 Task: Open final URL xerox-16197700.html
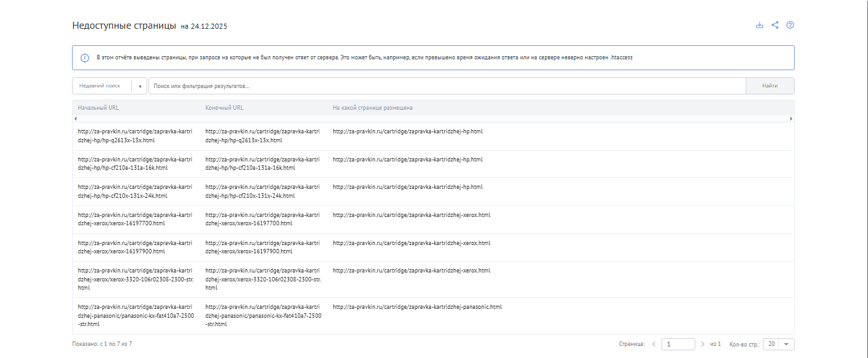(x=263, y=219)
